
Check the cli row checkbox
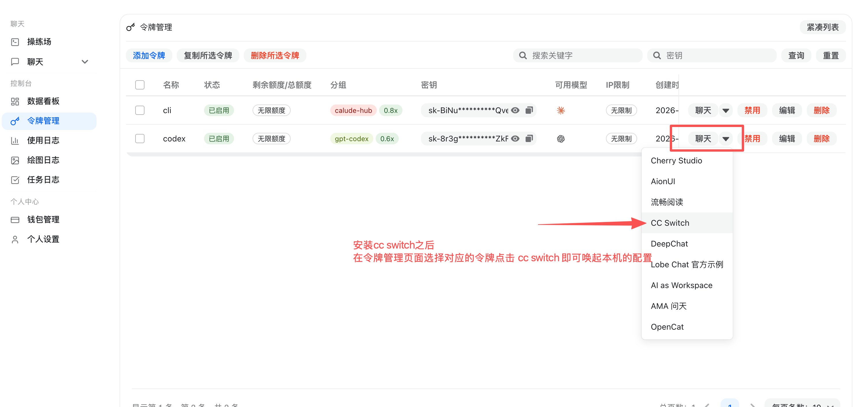coord(140,110)
